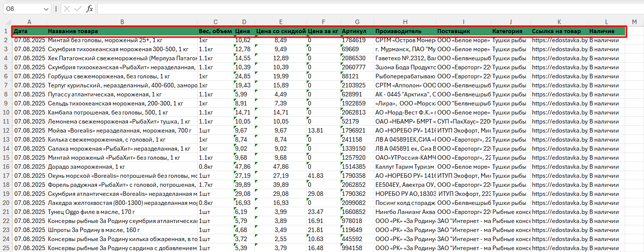
Task: Click the Cancel X icon in formula bar
Action: click(67, 9)
